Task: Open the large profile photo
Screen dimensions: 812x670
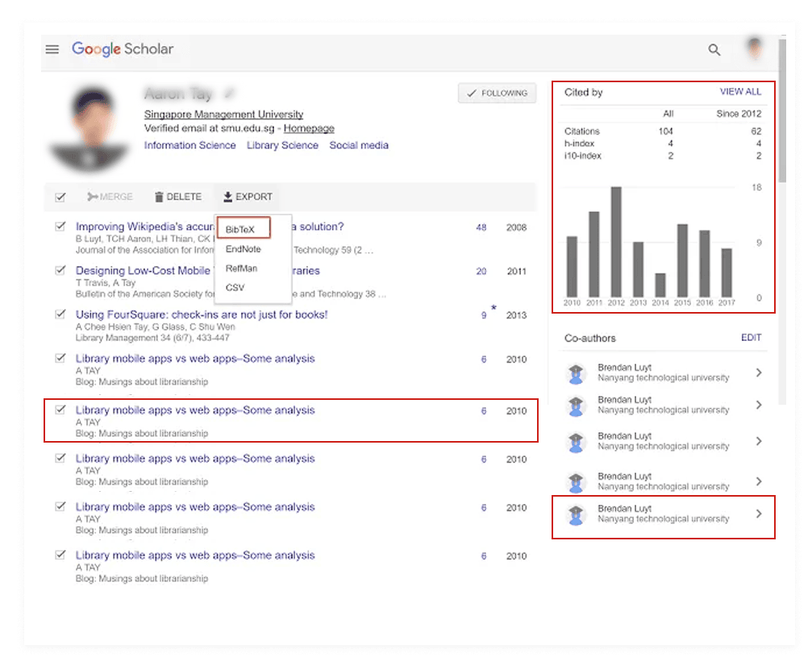Action: tap(89, 128)
